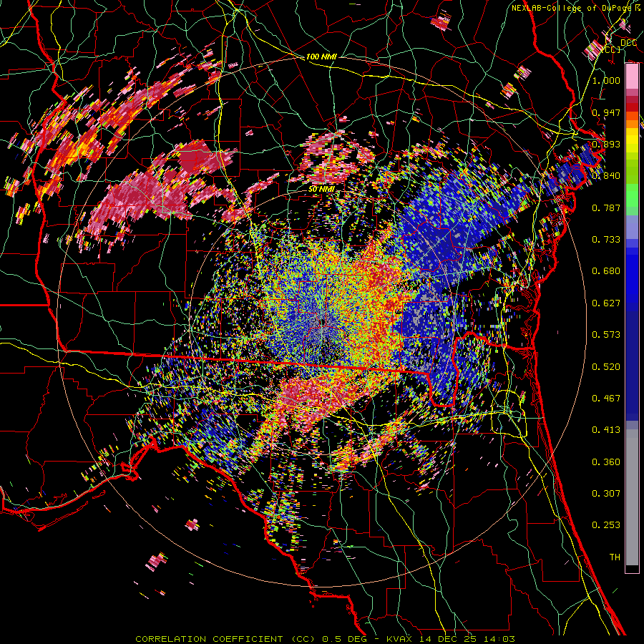Click the 14:03 timestamp in caption
The image size is (644, 644).
(x=500, y=639)
